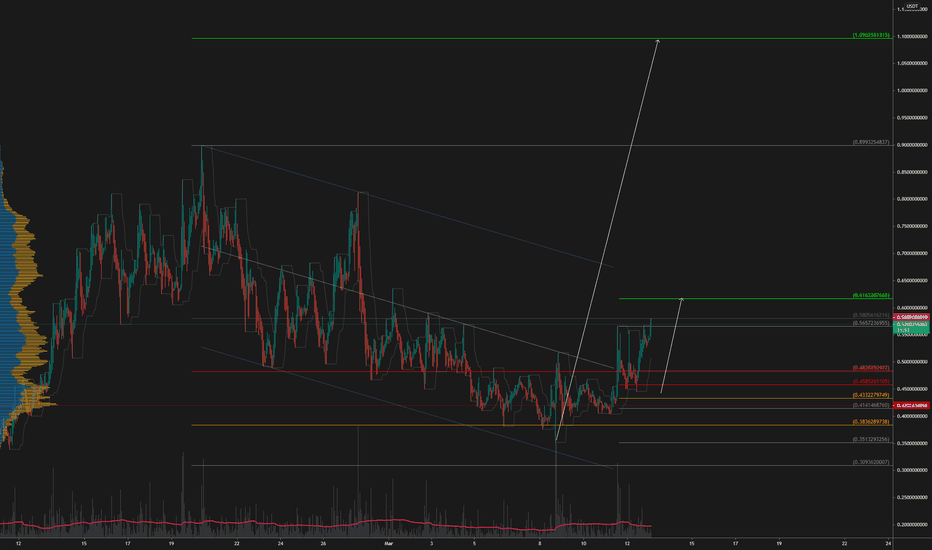Select the gray level label (0.5657236955)
The width and height of the screenshot is (932, 550).
[871, 323]
